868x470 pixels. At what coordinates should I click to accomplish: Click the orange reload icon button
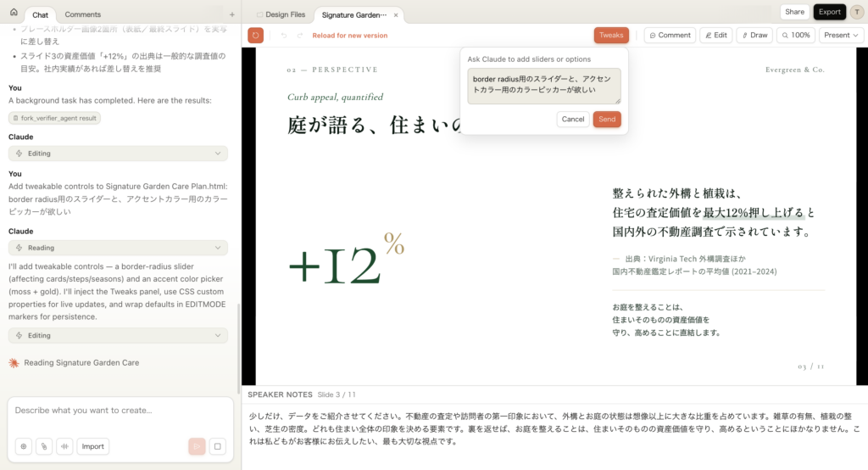coord(255,35)
